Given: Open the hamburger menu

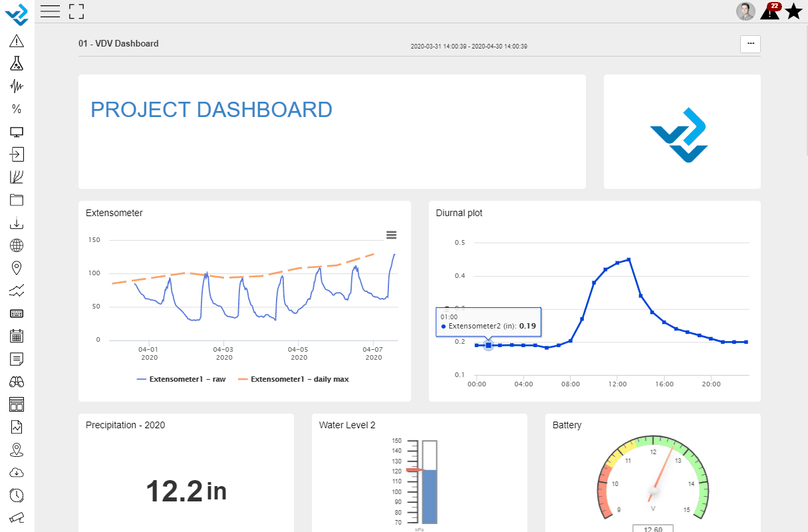Looking at the screenshot, I should click(x=50, y=11).
